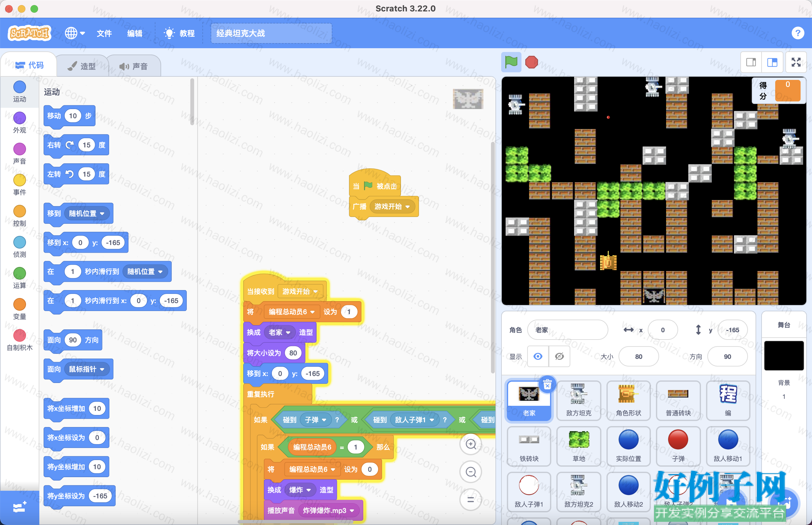
Task: Select the 敌人子弹1 sprite
Action: click(x=529, y=492)
